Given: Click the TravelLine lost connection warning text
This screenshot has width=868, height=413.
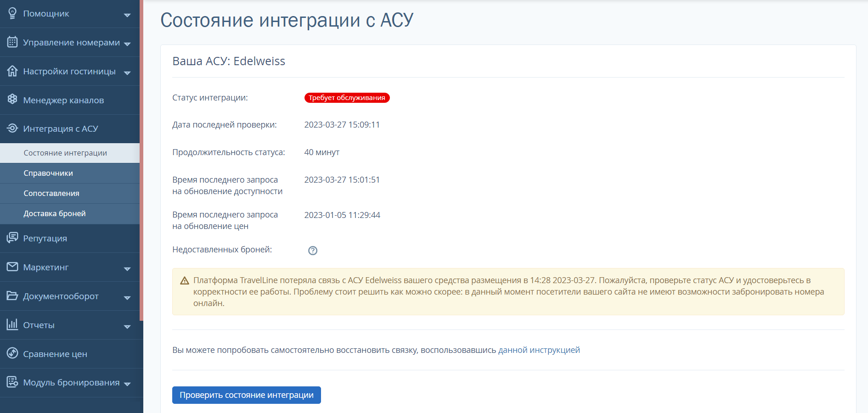Looking at the screenshot, I should [x=509, y=292].
